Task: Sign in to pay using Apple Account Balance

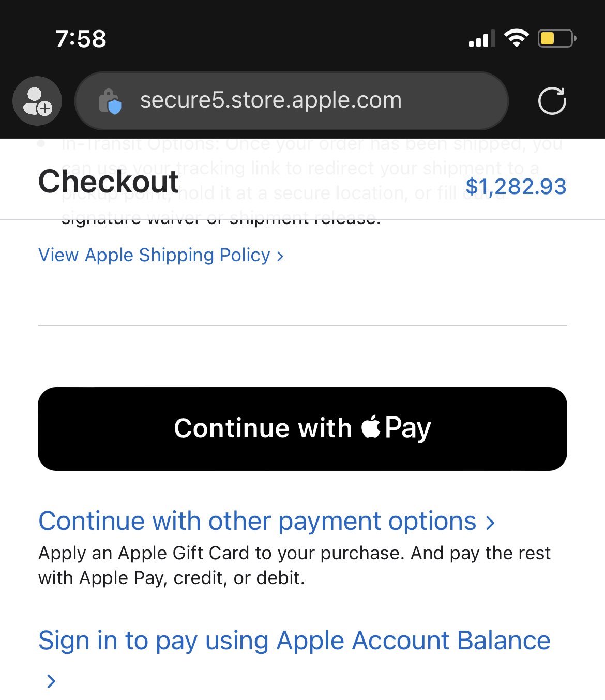Action: 294,641
